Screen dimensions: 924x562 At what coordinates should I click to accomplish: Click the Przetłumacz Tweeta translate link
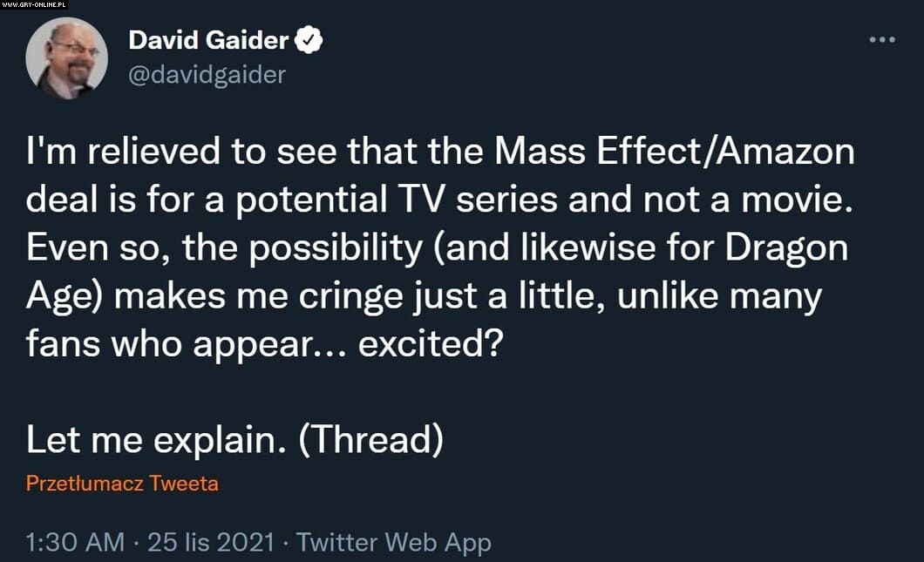tap(122, 484)
